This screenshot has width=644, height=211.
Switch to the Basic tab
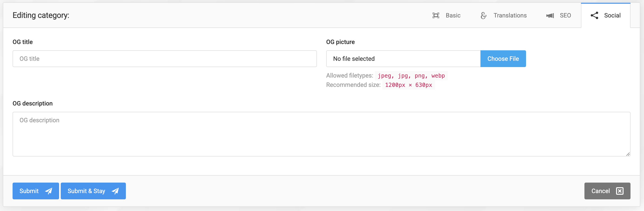tap(453, 16)
